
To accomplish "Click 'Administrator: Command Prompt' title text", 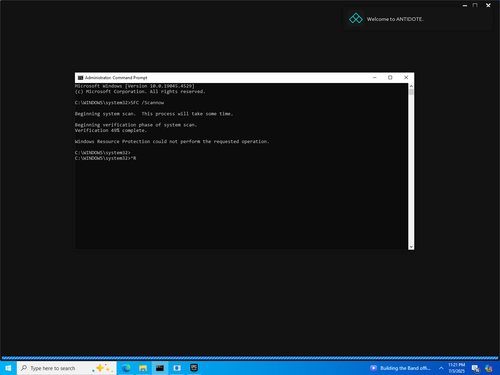I will coord(116,78).
